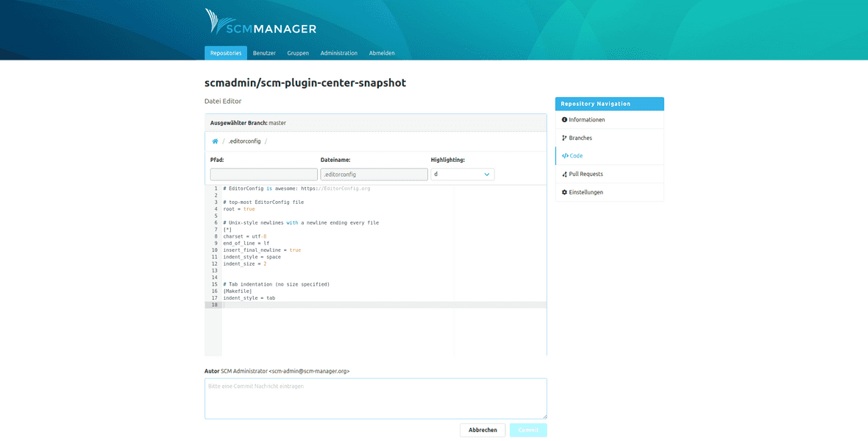Image resolution: width=868 pixels, height=441 pixels.
Task: Click the Pull Requests merge icon
Action: (564, 174)
